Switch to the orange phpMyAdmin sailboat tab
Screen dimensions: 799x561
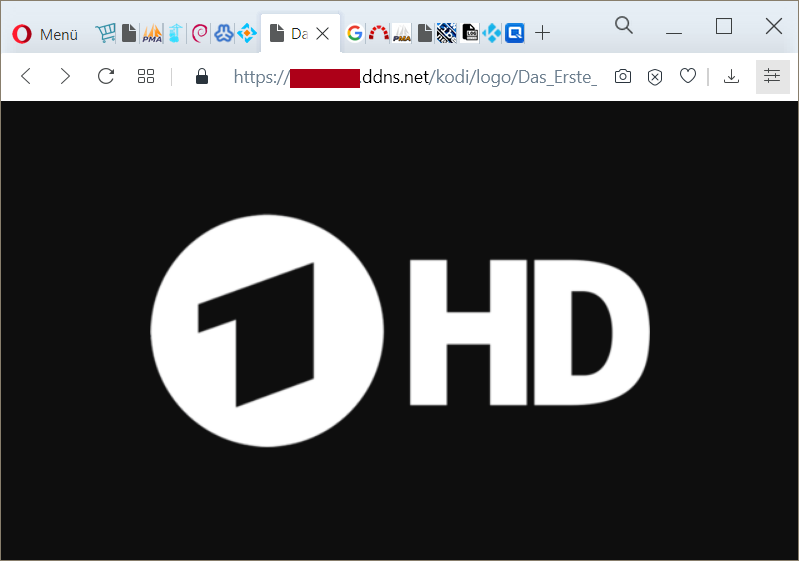click(x=152, y=34)
